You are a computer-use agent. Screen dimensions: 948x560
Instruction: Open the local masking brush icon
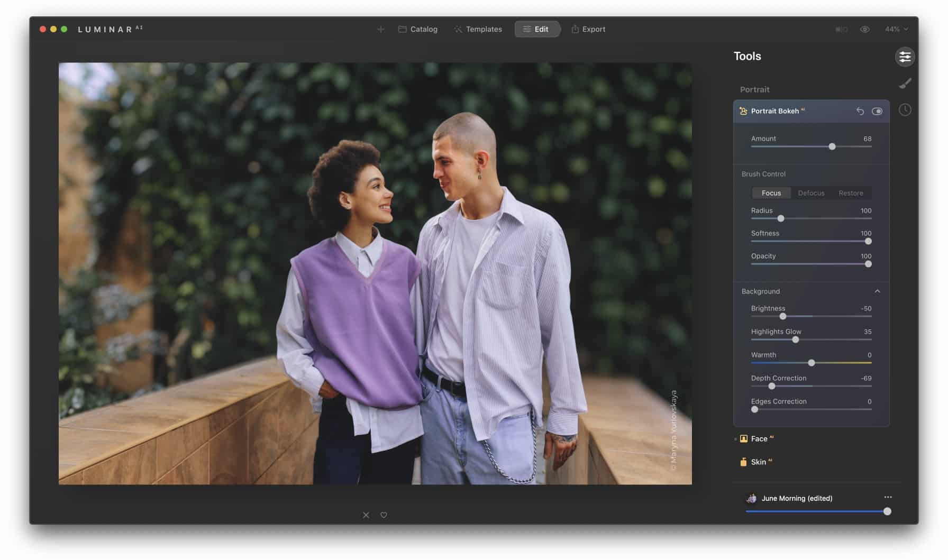[x=905, y=83]
